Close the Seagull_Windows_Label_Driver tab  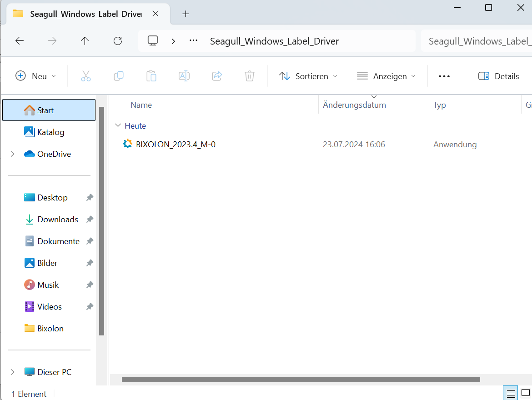click(x=156, y=14)
